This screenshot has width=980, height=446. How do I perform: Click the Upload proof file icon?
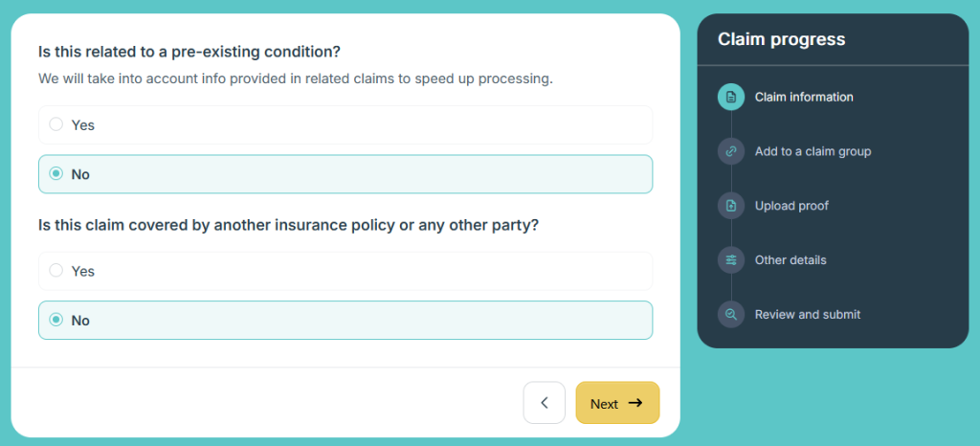coord(731,206)
